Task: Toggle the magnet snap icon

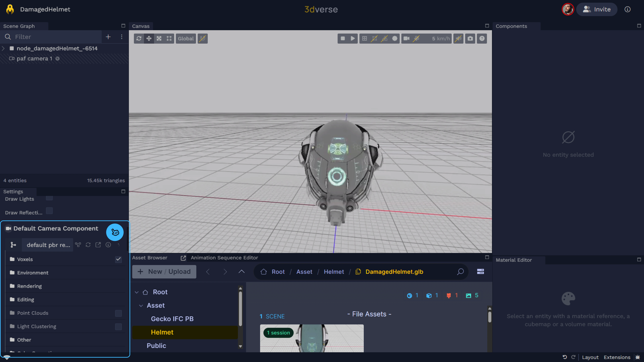Action: 203,38
